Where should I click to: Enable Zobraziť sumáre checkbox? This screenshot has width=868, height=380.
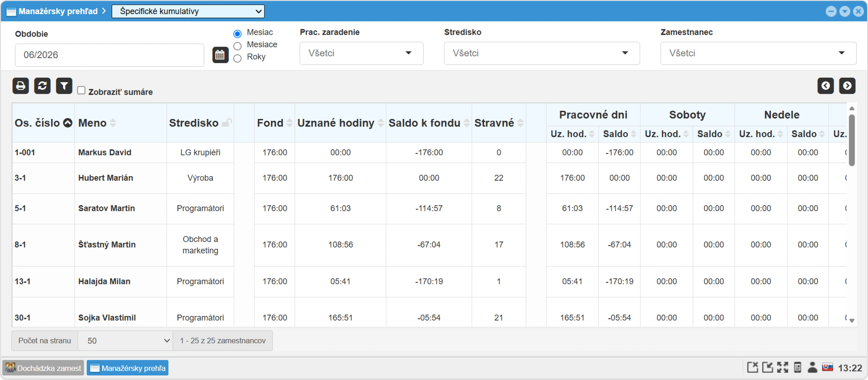[81, 90]
